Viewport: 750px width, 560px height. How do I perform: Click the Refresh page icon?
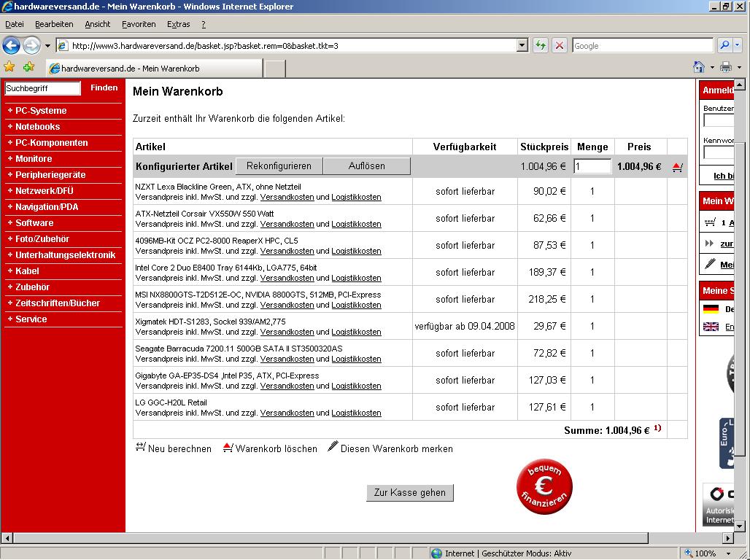tap(541, 46)
